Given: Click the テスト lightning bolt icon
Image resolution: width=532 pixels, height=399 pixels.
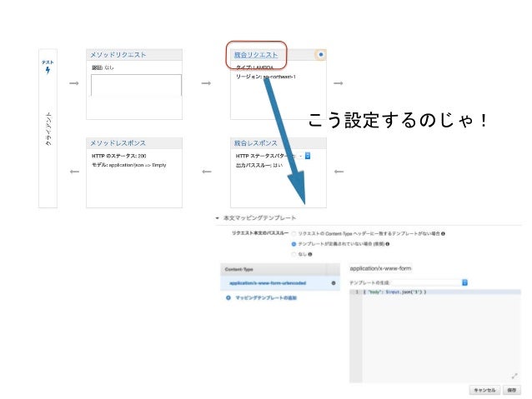Looking at the screenshot, I should [x=48, y=70].
